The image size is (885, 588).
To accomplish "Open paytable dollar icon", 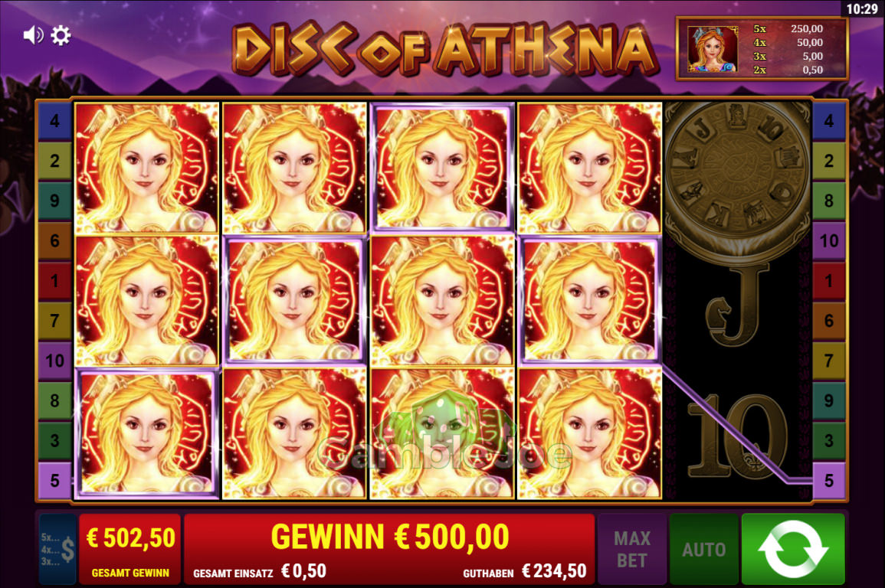I will coord(57,549).
